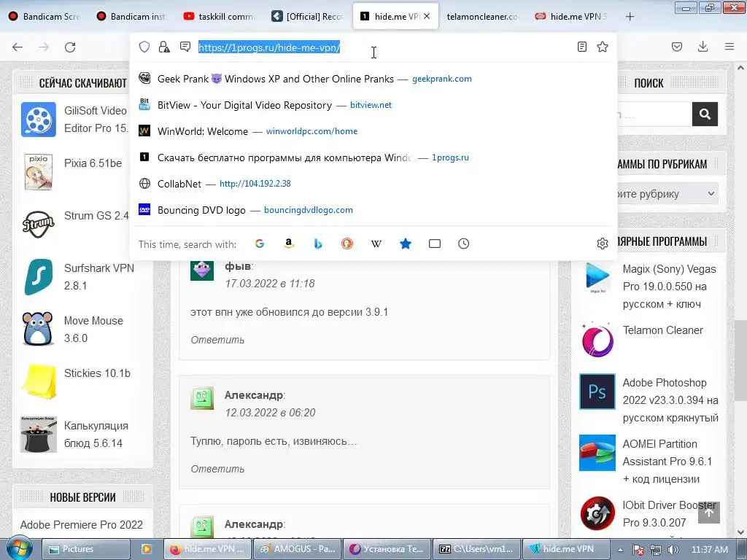Open Adobe Photoshop 2022 thumbnail

pyautogui.click(x=597, y=392)
